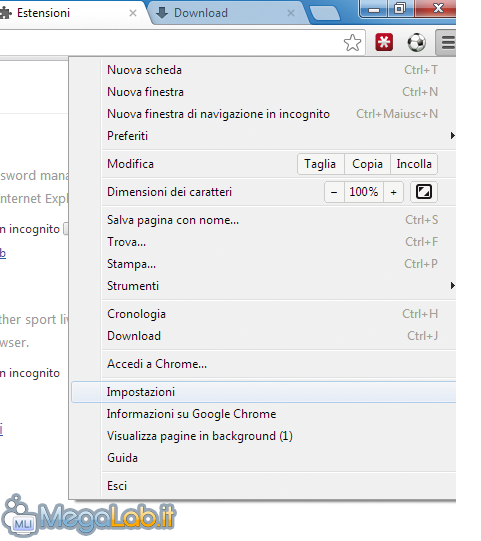This screenshot has height=541, width=481.
Task: Choose Stampa... from the menu
Action: 262,264
